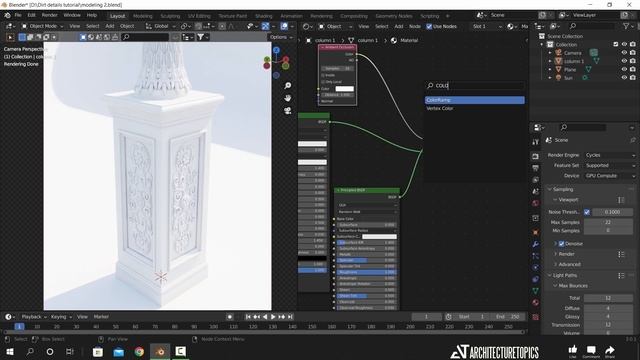
Task: Open the Object properties orange square tab
Action: pyautogui.click(x=536, y=232)
